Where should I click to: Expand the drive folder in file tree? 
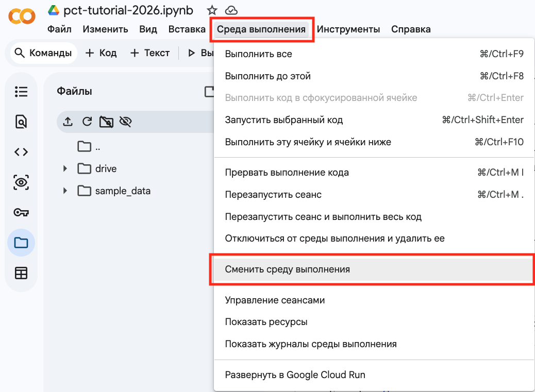[64, 168]
